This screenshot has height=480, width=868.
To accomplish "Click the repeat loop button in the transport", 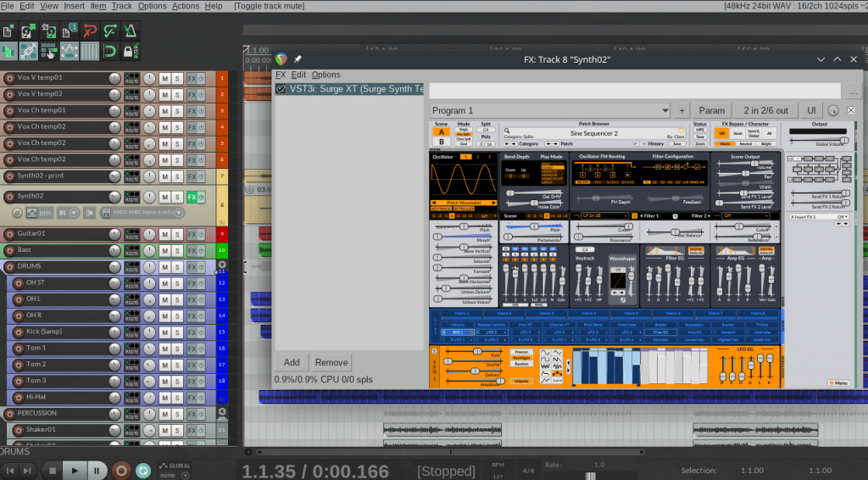I will [x=142, y=471].
